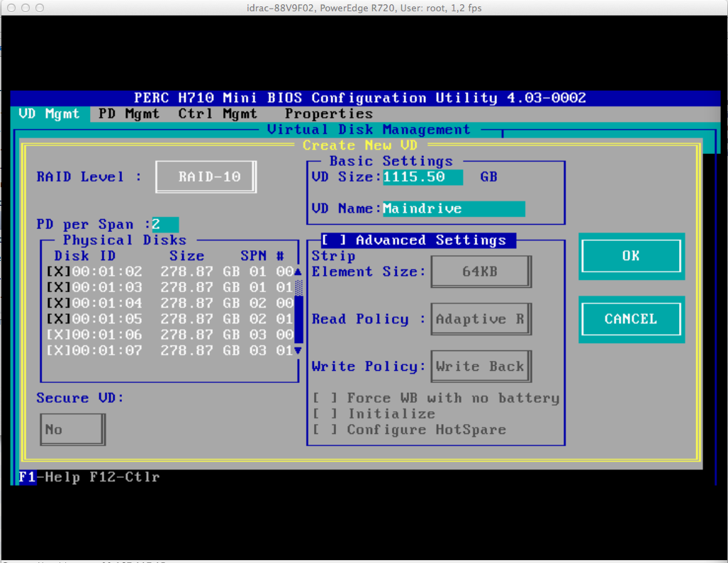Open the Ctrl Mgmt tab

pos(218,114)
